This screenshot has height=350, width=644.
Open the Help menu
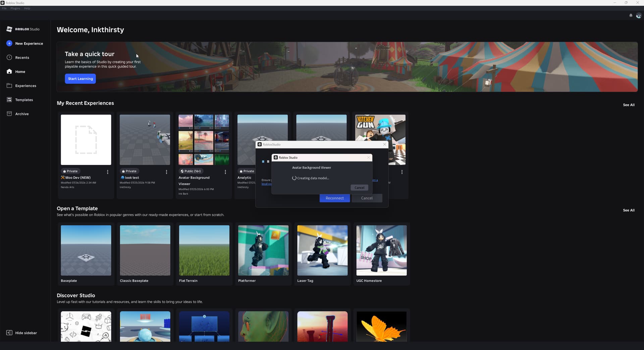(x=27, y=8)
